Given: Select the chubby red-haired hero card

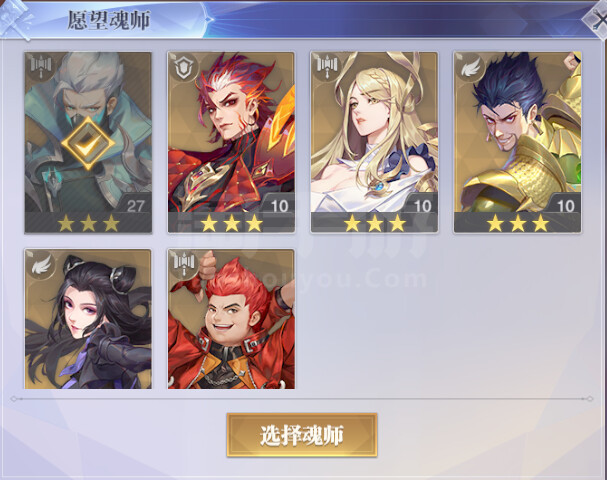Looking at the screenshot, I should [x=231, y=319].
